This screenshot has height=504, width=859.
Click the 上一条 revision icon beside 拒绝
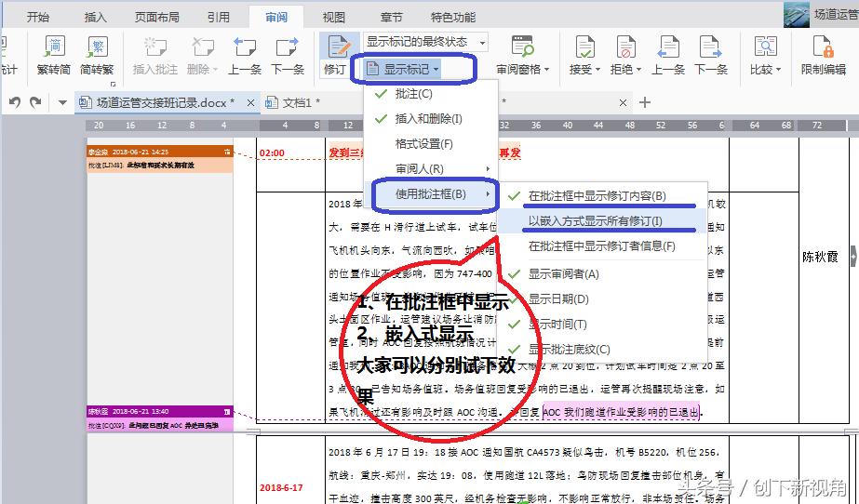[668, 47]
